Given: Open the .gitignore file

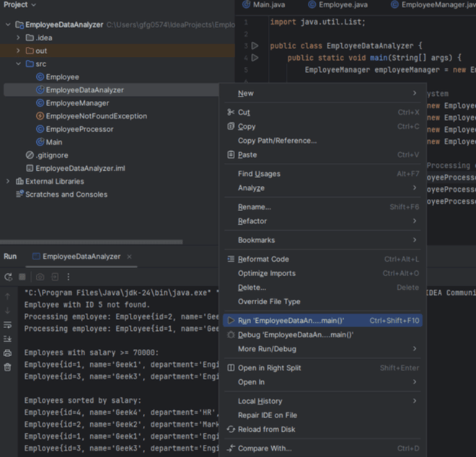Looking at the screenshot, I should coord(52,155).
